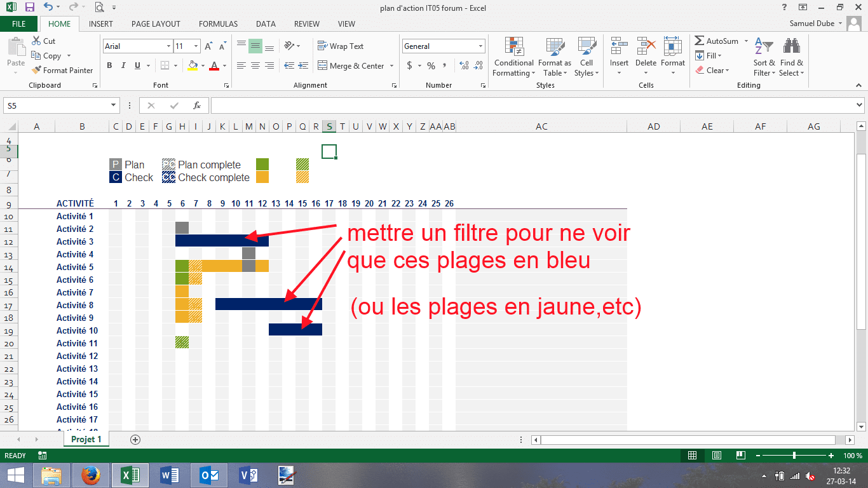This screenshot has height=488, width=868.
Task: Click the AutoSum sigma icon
Action: coord(700,41)
